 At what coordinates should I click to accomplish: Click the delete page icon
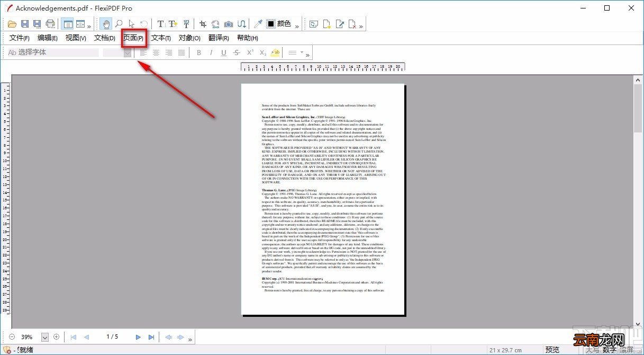pos(352,24)
